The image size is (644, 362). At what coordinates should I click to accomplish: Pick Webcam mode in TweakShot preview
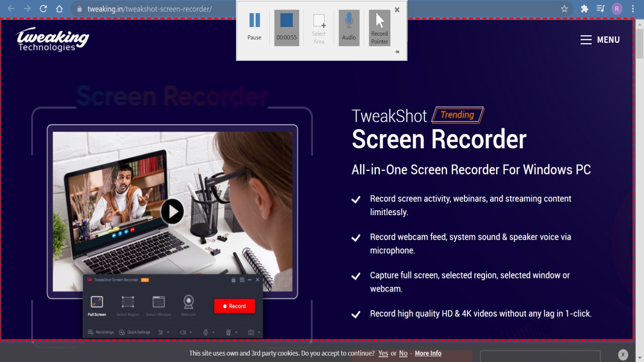(189, 306)
